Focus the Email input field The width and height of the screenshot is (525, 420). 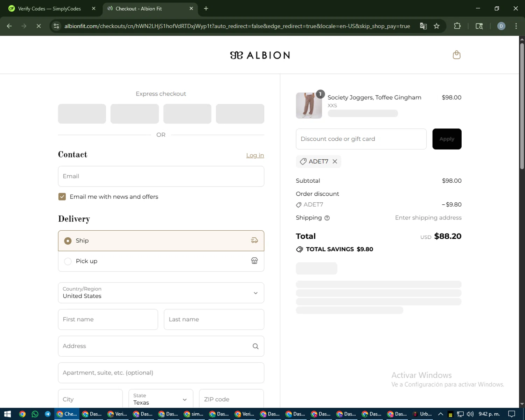click(x=161, y=176)
